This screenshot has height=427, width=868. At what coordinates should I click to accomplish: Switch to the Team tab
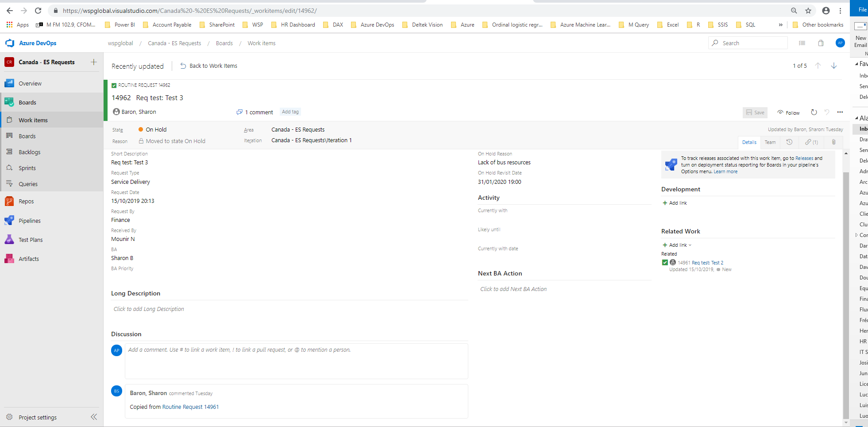770,142
